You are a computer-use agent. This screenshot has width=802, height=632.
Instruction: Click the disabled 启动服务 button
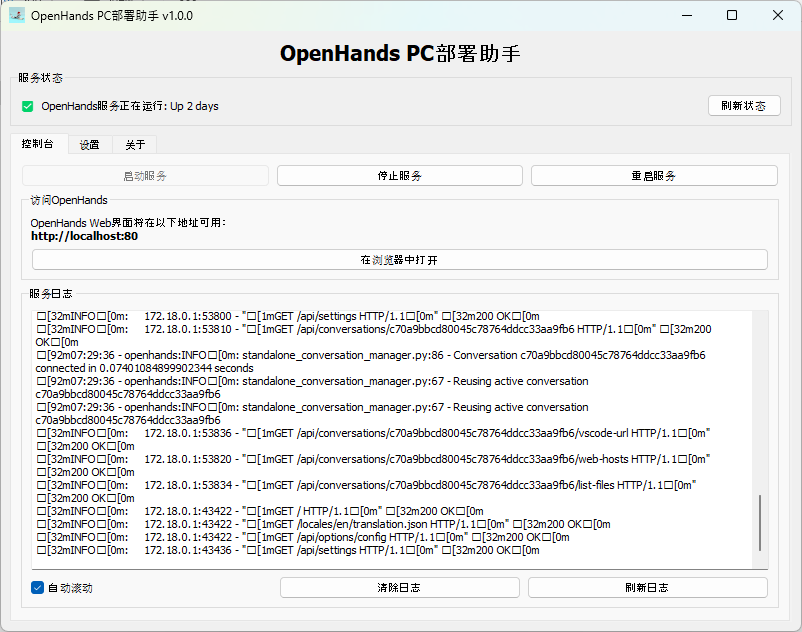(145, 176)
